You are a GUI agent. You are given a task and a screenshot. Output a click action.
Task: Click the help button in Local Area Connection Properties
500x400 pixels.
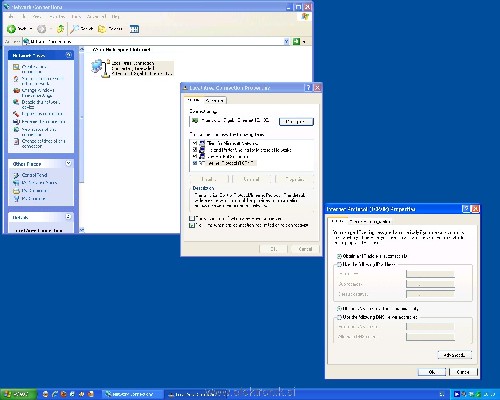tap(308, 88)
